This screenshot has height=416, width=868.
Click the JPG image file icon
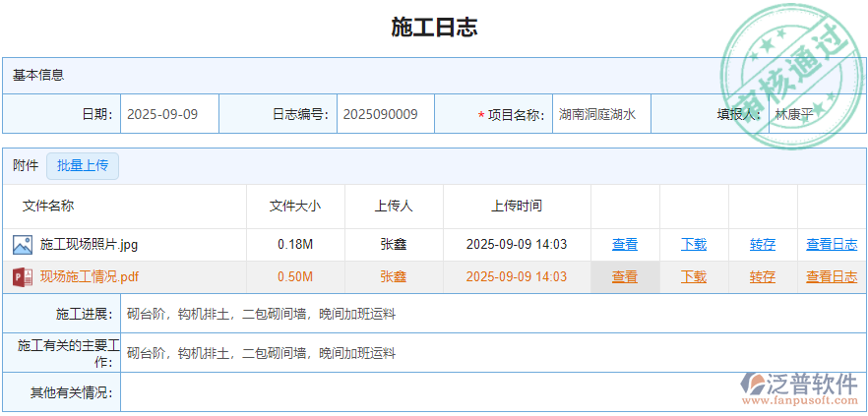point(23,245)
